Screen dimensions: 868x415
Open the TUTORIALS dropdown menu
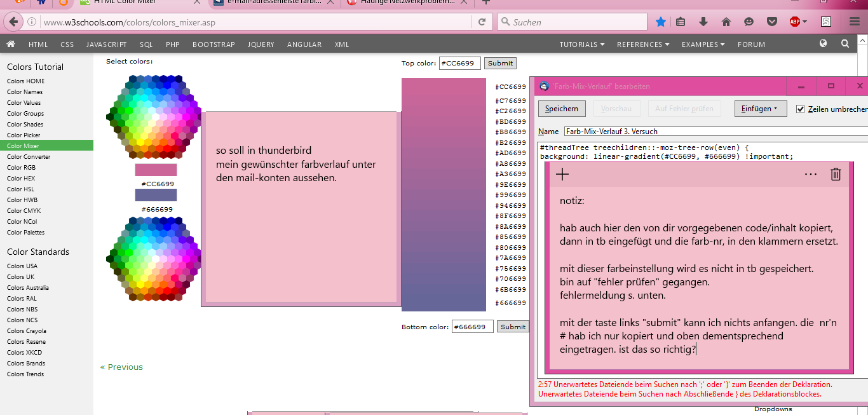click(581, 44)
